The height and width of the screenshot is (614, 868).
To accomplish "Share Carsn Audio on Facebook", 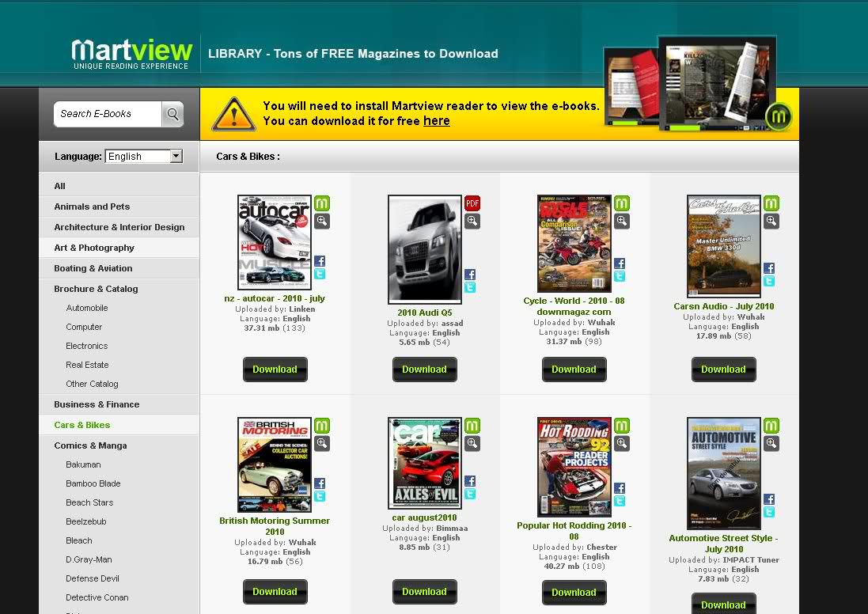I will click(x=769, y=268).
